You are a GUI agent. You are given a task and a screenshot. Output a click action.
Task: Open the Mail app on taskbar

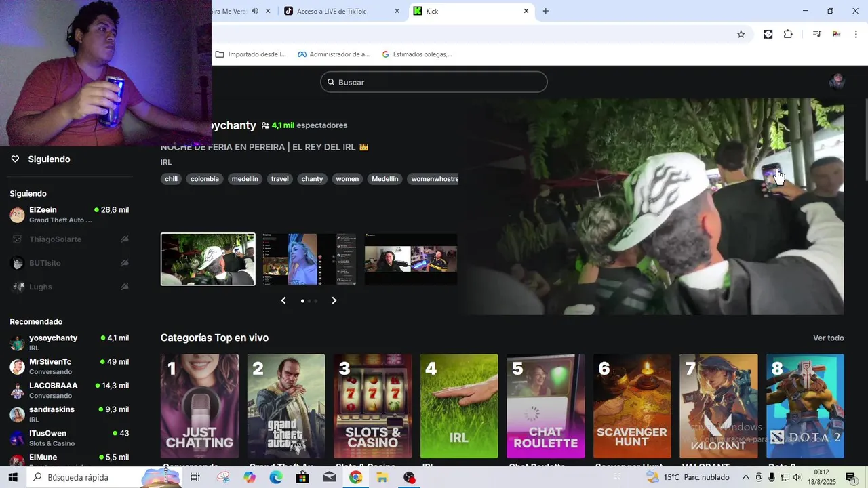(329, 477)
